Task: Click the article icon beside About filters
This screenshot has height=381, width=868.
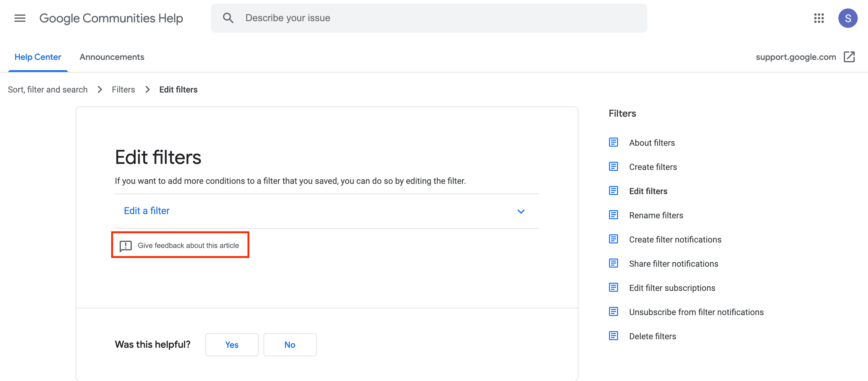Action: point(613,143)
